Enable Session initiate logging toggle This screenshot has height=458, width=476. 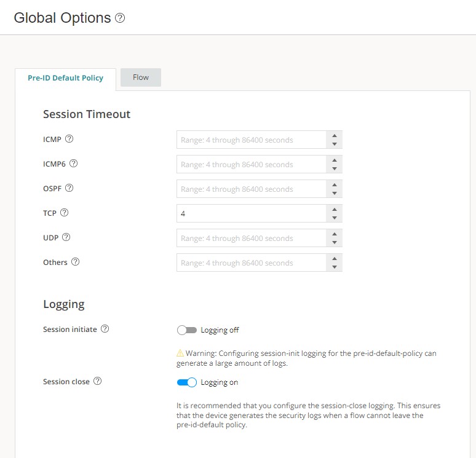186,330
